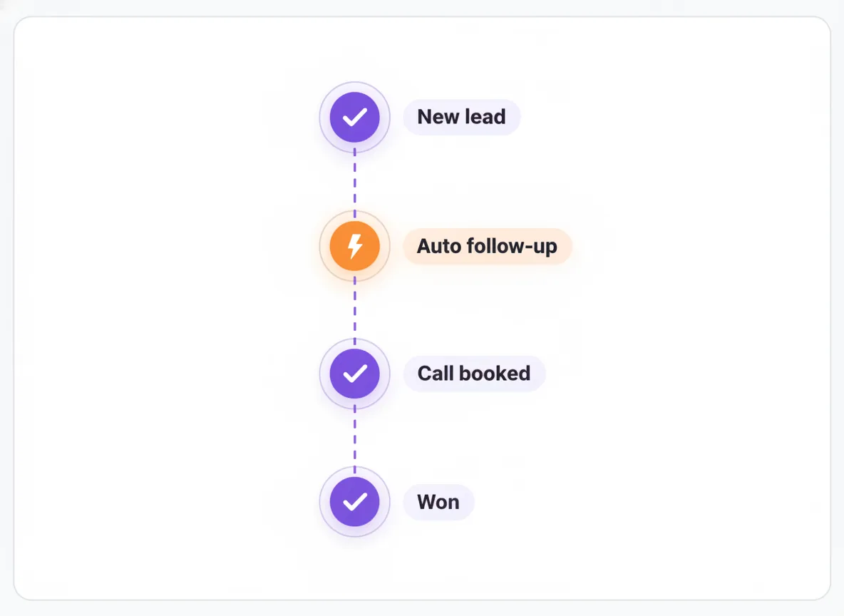Click the checkmark icon next to Call booked
Viewport: 844px width, 616px height.
(355, 374)
